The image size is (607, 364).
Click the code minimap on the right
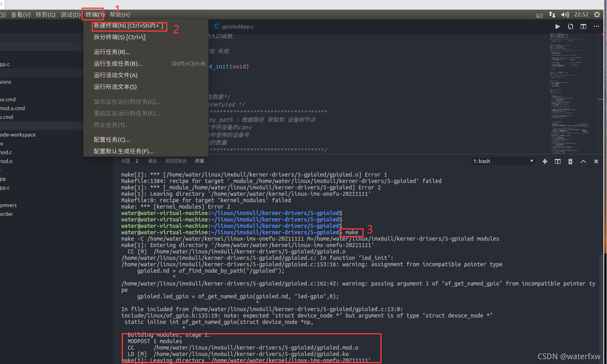573,93
